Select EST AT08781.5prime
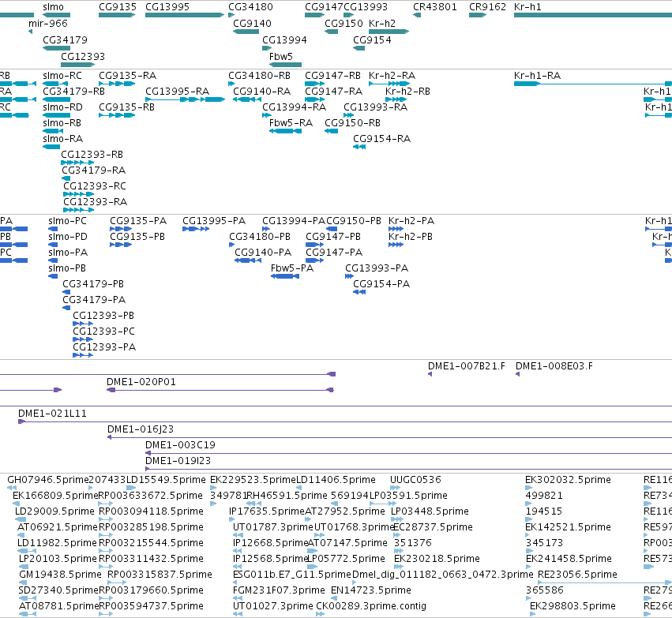This screenshot has height=618, width=672. 58,606
